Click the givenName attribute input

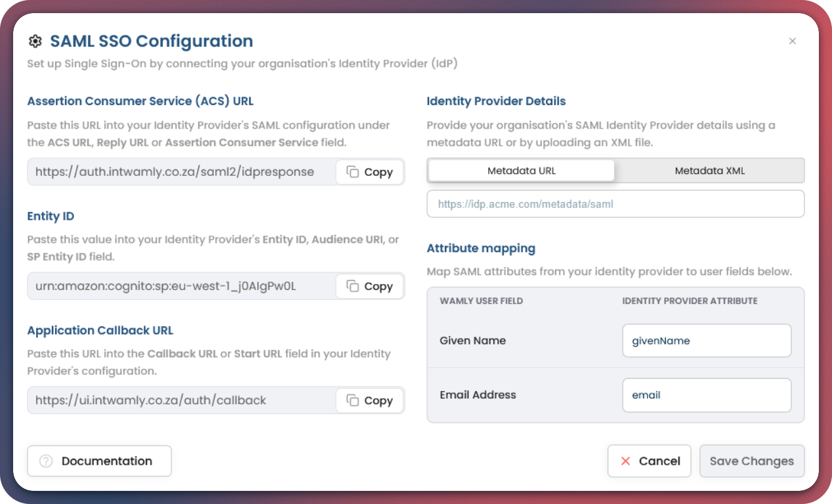click(706, 341)
